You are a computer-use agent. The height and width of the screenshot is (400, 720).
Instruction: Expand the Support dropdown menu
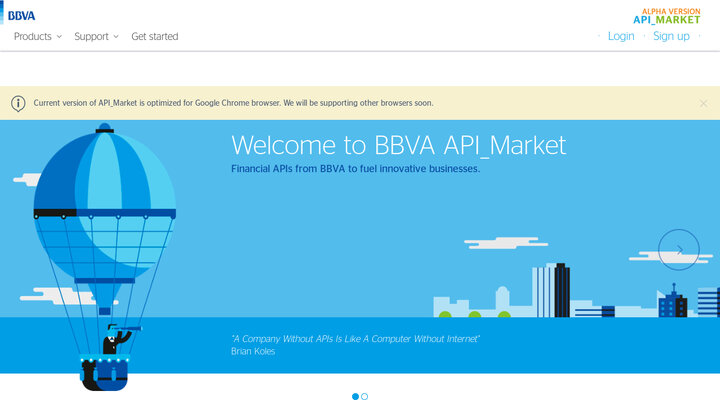coord(96,36)
